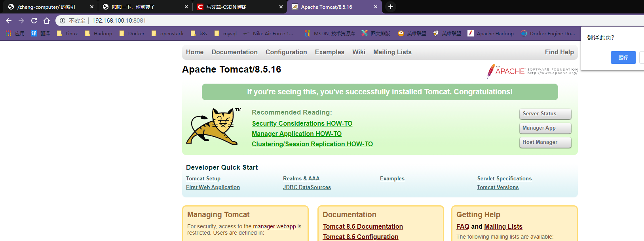Open the Home nav item

point(195,52)
